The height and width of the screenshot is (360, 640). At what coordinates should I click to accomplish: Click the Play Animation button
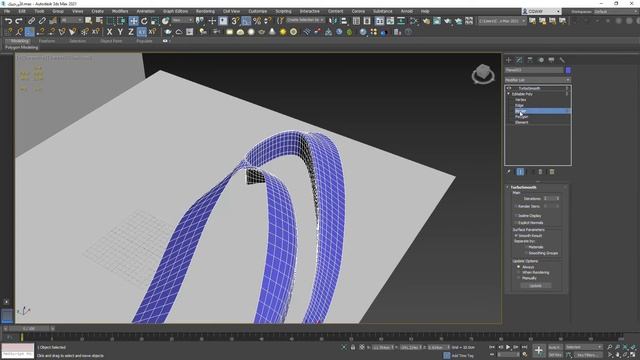point(508,347)
